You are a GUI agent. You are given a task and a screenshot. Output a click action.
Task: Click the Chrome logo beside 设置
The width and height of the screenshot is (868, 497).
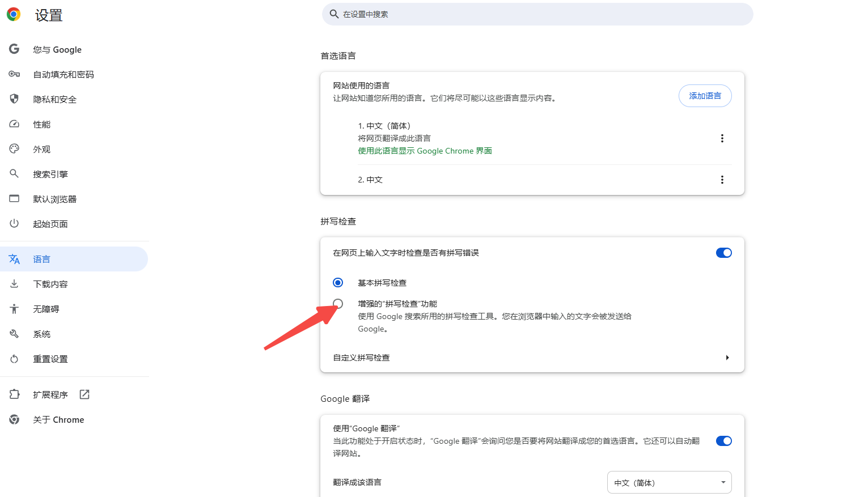14,15
